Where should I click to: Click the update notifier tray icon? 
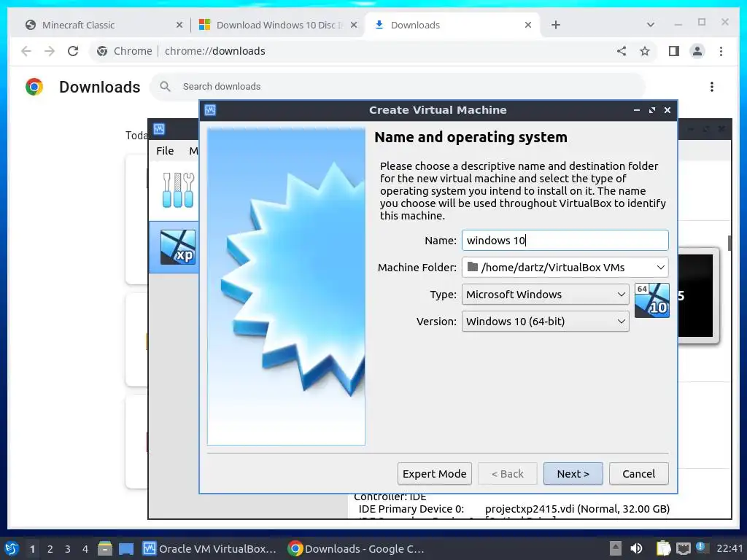(x=701, y=547)
